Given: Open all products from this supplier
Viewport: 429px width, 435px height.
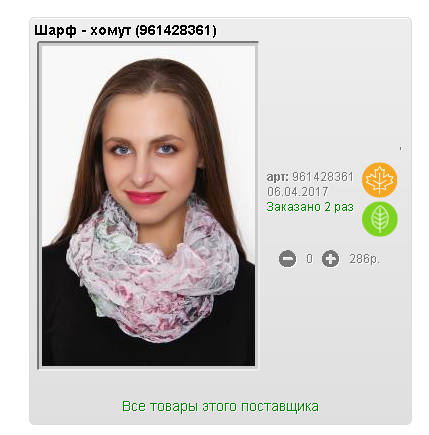Looking at the screenshot, I should coord(220,406).
